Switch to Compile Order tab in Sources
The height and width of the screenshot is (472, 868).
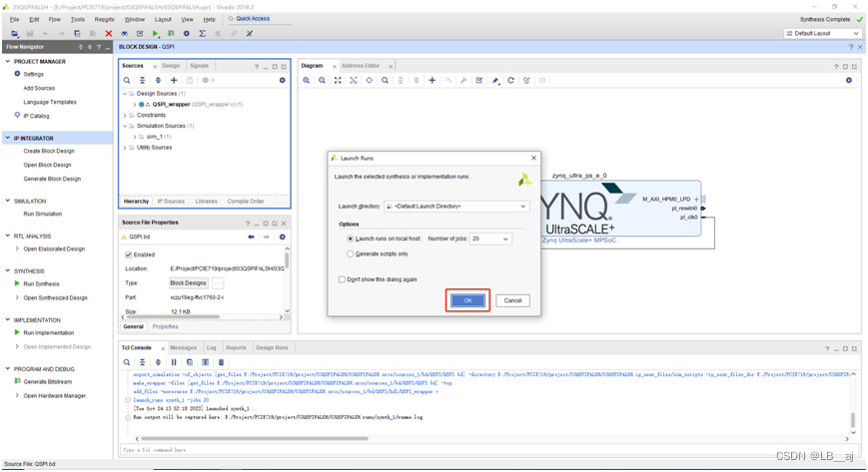click(x=246, y=202)
